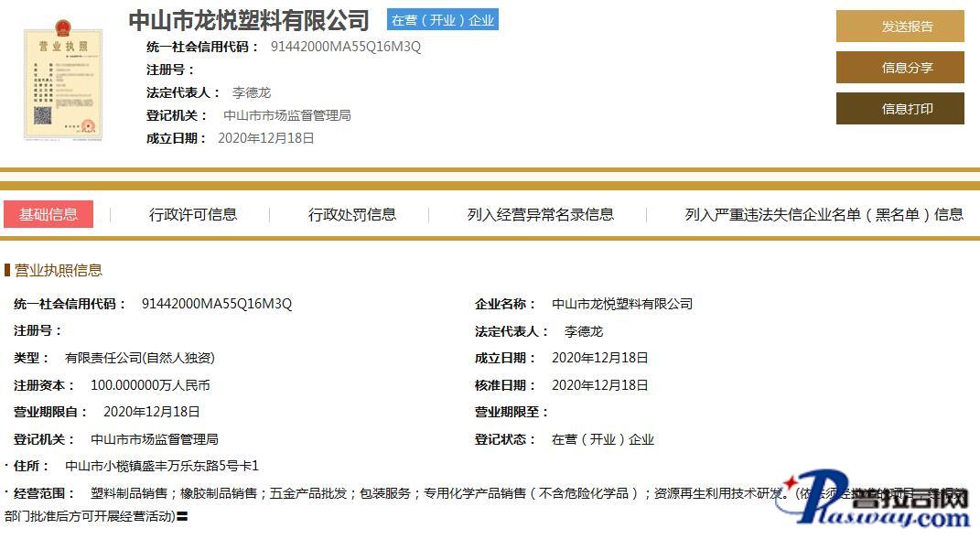
Task: Click the 有限责任公司(自然人独资) company type value
Action: (140, 358)
